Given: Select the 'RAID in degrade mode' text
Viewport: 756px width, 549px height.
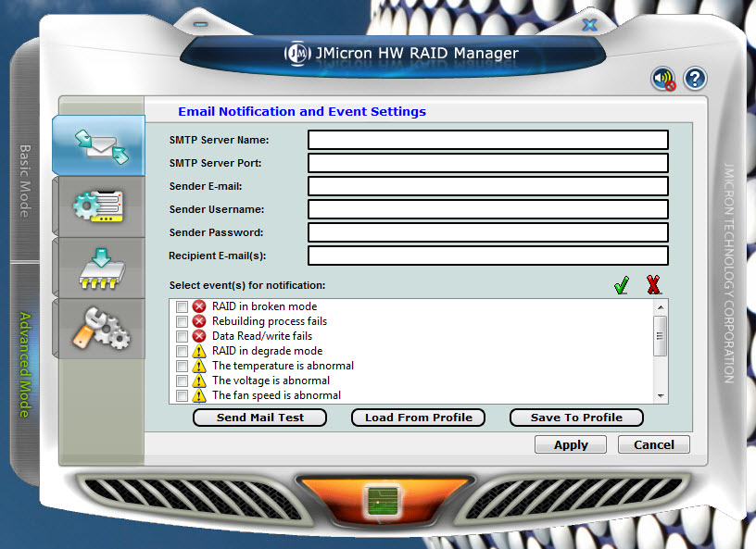Looking at the screenshot, I should point(267,351).
